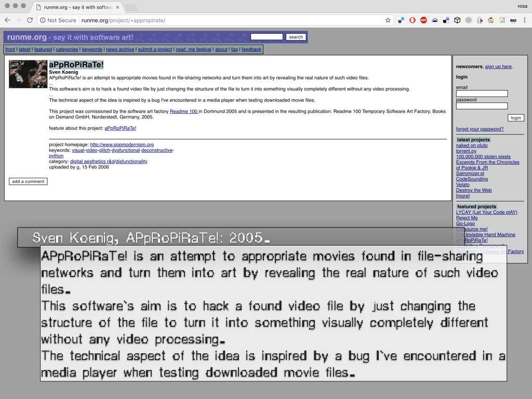Click the [more] latest projects link
Image resolution: width=532 pixels, height=399 pixels.
click(x=463, y=196)
